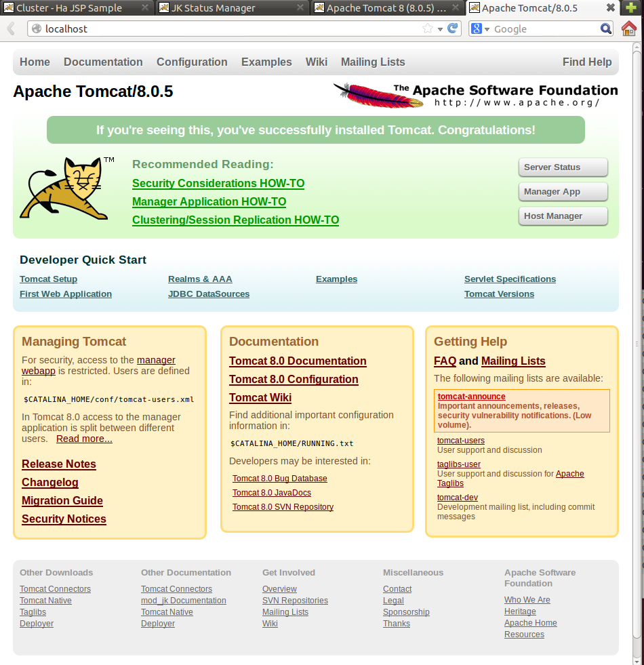Open the Realms & AAA link
The height and width of the screenshot is (665, 644).
pos(200,279)
